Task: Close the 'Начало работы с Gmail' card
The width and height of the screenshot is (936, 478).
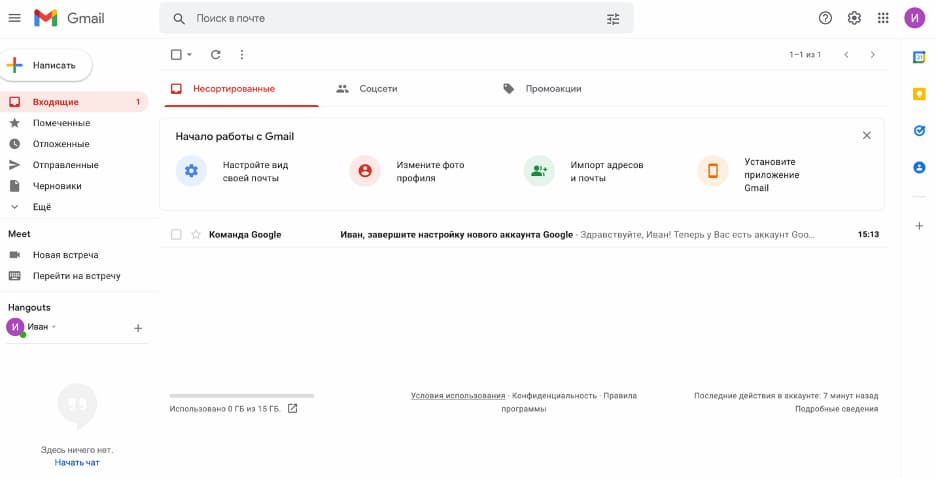Action: point(867,136)
